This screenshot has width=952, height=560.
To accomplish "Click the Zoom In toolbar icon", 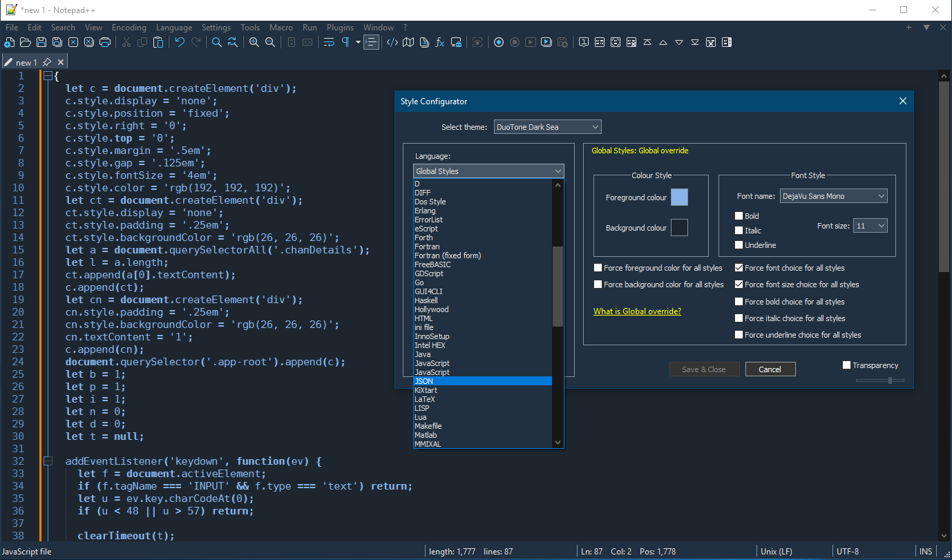I will click(254, 43).
